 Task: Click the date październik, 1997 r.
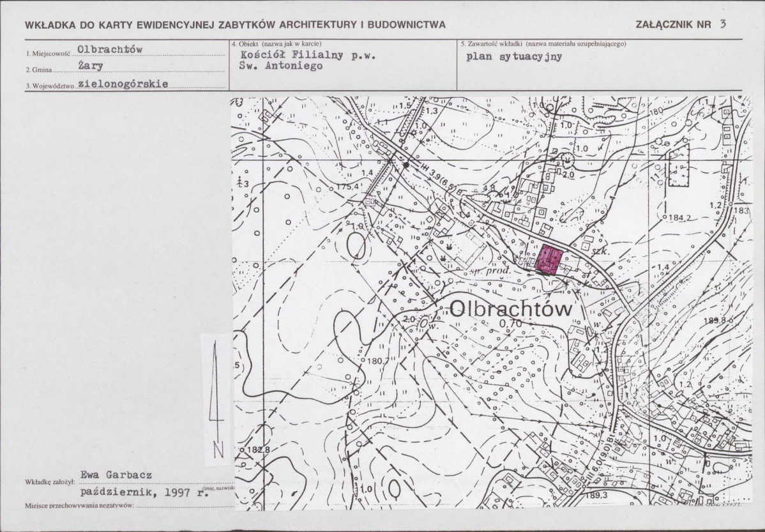tap(145, 492)
